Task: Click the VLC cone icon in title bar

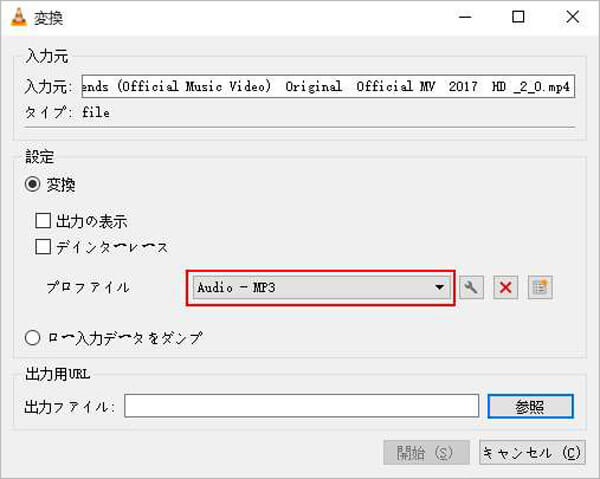Action: 18,17
